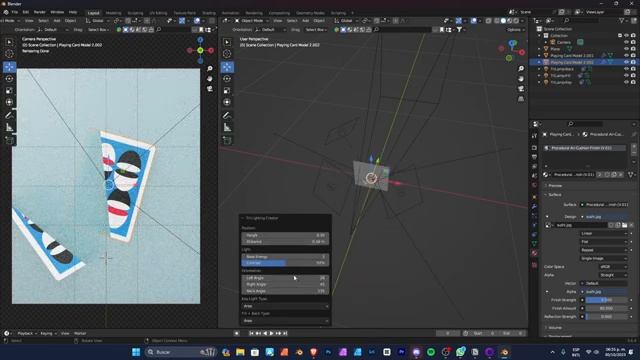The image size is (640, 360).
Task: Click the Buscar search box on taskbar
Action: (x=181, y=352)
